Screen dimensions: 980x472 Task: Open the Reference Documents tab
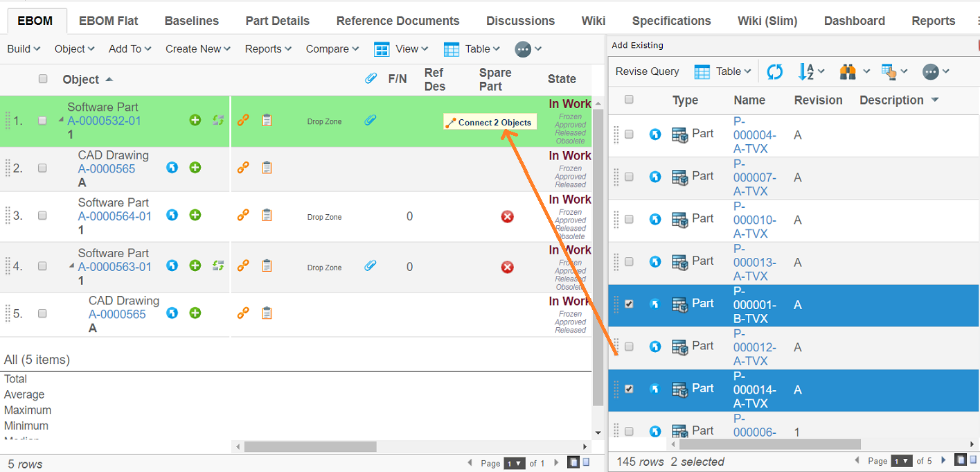coord(398,21)
